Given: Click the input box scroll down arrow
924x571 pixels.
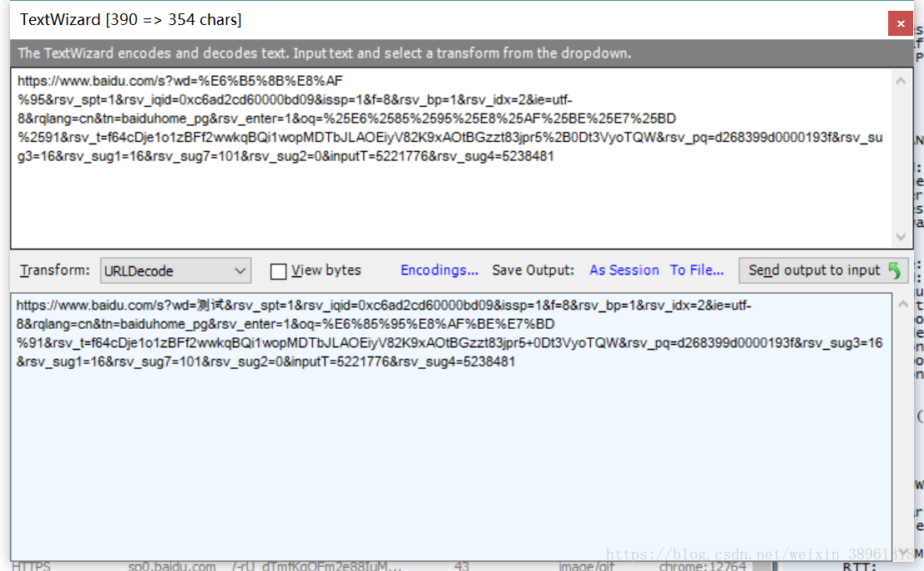Looking at the screenshot, I should tap(901, 237).
